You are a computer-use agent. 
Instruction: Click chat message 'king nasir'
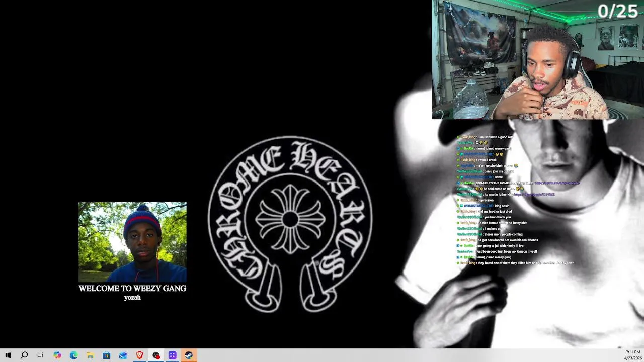tap(502, 206)
